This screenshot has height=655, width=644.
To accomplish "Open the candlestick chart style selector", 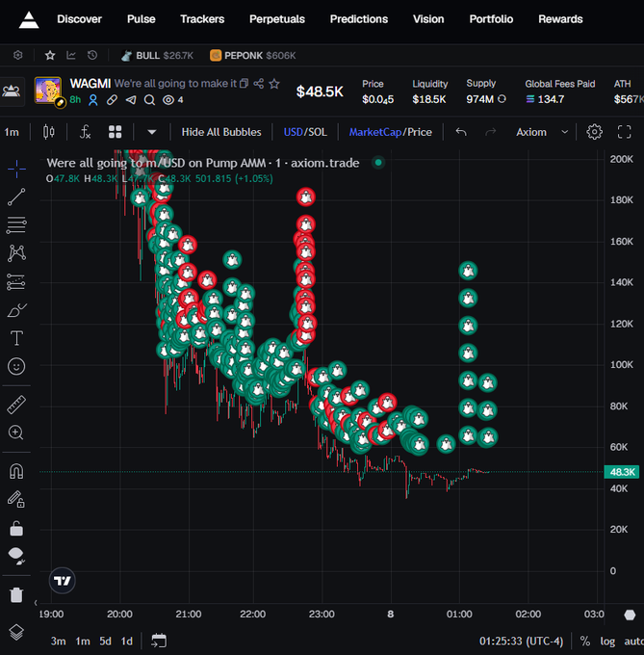I will click(49, 132).
